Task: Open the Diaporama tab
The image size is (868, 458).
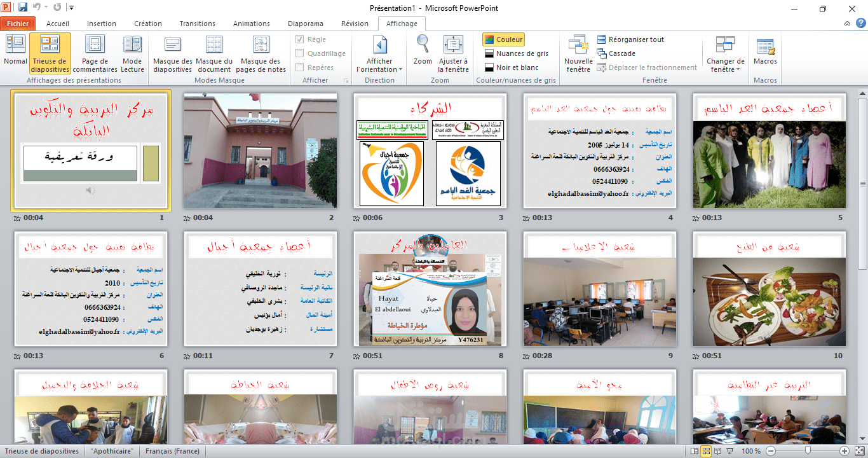Action: [306, 24]
